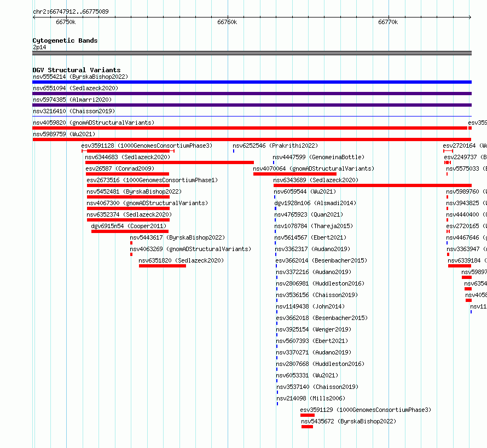Open nsv5989759 (Wu2021) variant label
The width and height of the screenshot is (487, 448).
[x=64, y=134]
